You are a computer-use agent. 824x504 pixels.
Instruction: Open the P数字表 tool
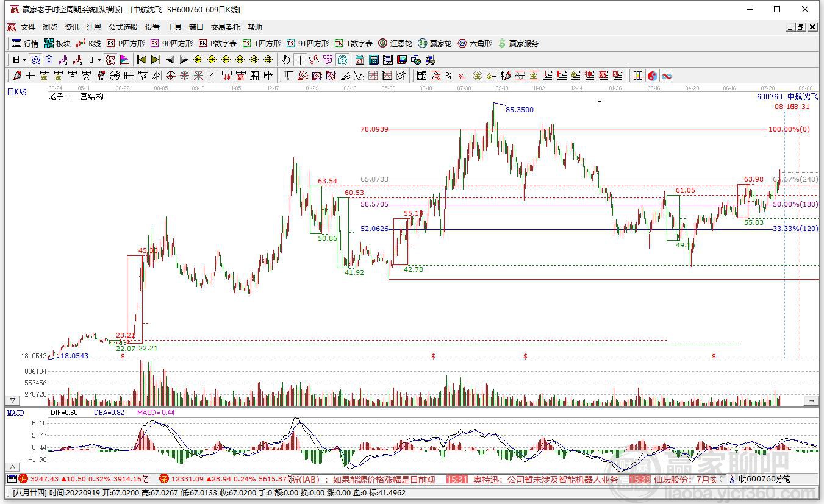click(218, 43)
